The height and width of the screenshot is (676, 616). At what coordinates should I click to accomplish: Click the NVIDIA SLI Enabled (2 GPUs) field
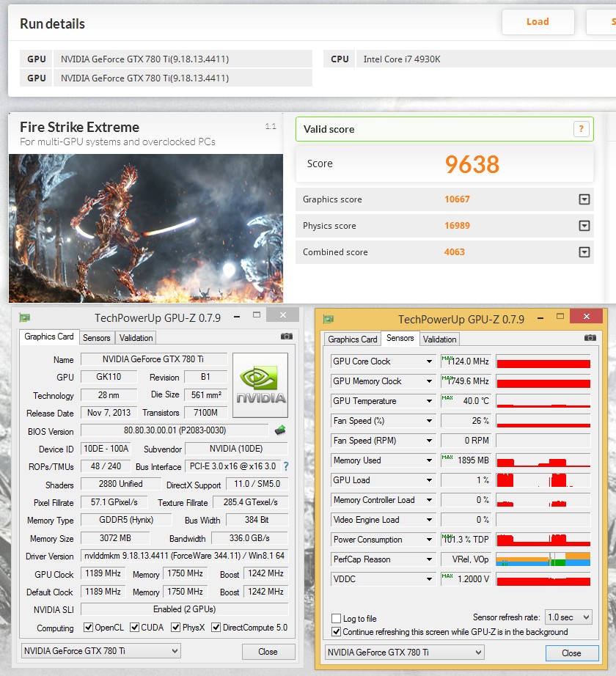pos(185,609)
